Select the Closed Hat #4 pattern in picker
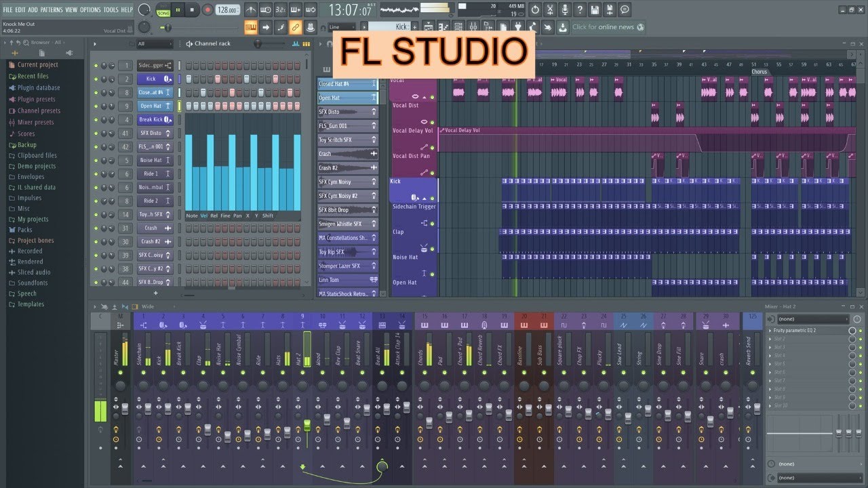This screenshot has height=488, width=868. pos(348,84)
